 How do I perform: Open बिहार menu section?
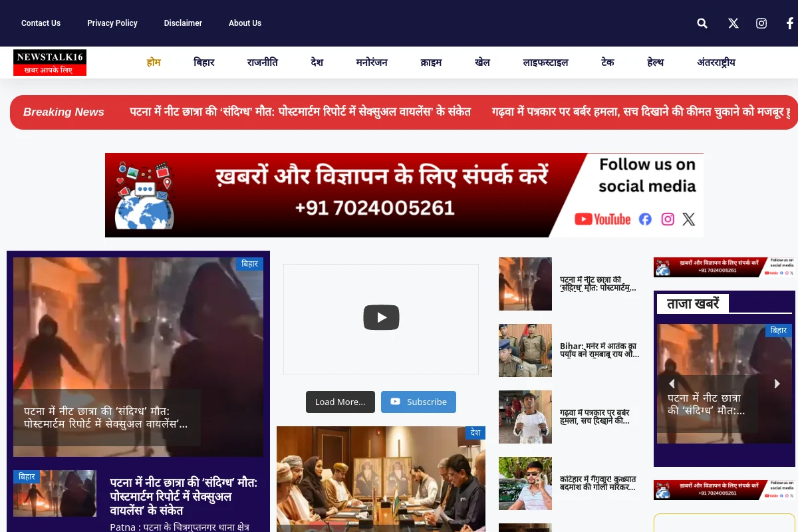[x=204, y=63]
